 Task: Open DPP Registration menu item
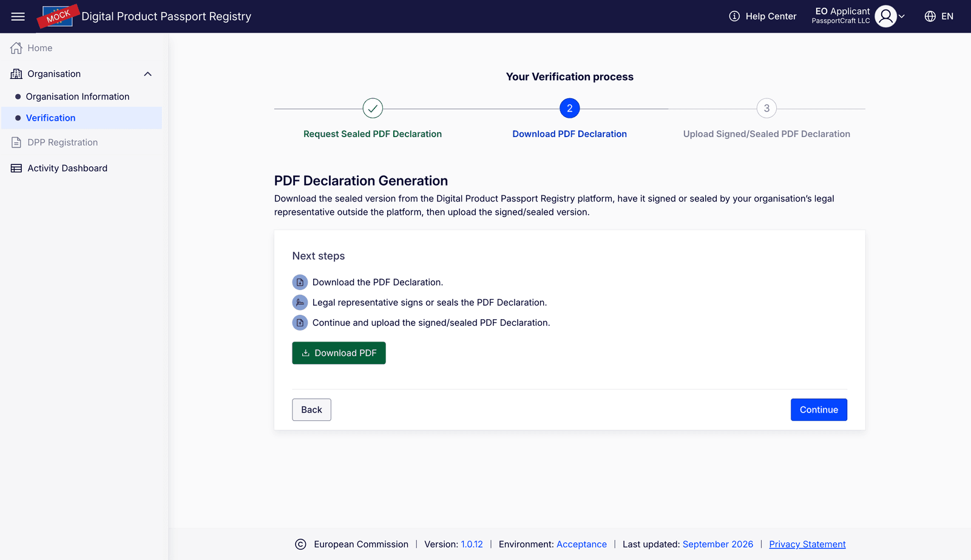(63, 143)
